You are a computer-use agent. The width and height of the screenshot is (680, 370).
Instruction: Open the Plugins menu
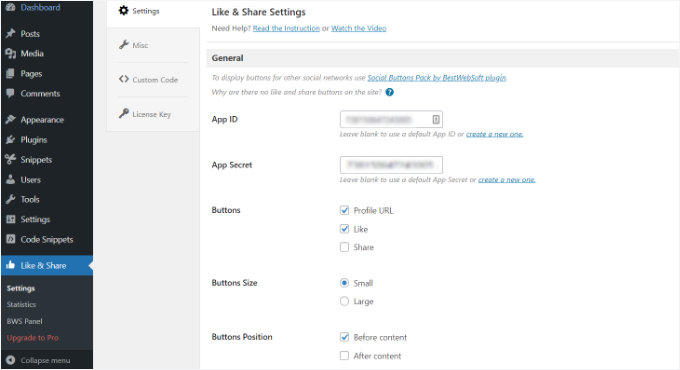47,140
